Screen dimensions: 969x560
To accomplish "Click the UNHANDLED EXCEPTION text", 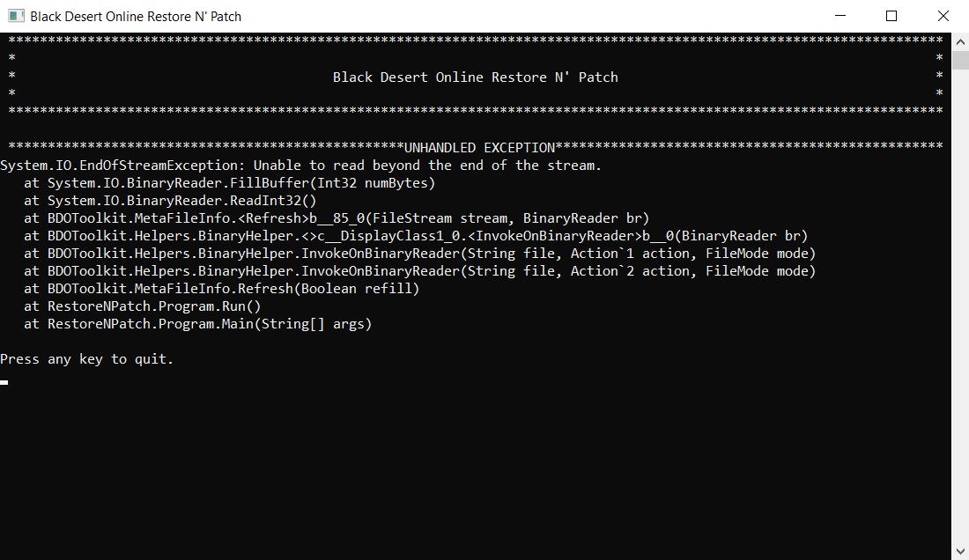I will point(480,148).
